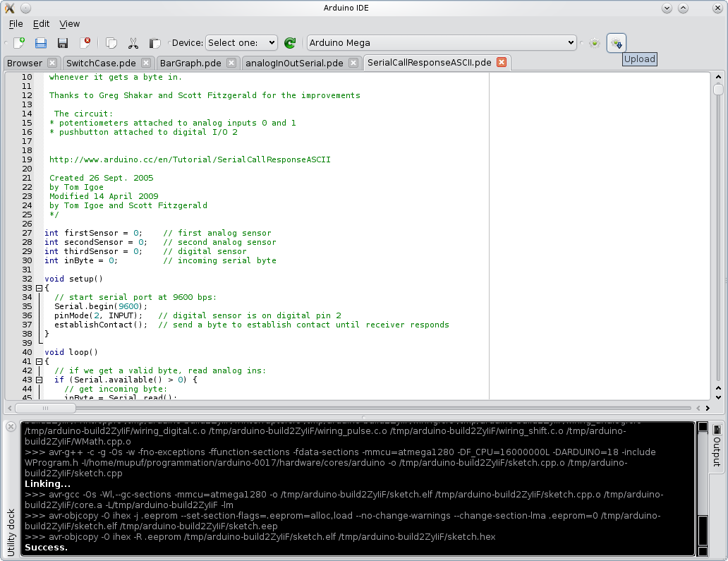The image size is (728, 561).
Task: Click the 'int firstSensor = 0;' declaration
Action: [x=93, y=233]
